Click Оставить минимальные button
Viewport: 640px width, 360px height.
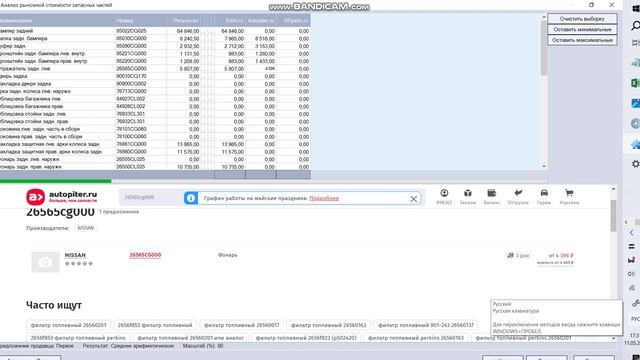click(x=582, y=29)
